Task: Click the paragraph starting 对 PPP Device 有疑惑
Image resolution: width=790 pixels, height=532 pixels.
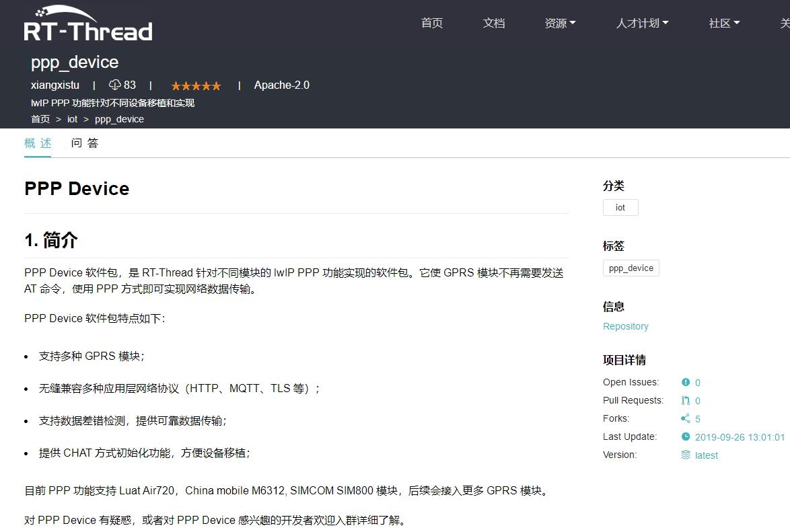Action: click(215, 521)
